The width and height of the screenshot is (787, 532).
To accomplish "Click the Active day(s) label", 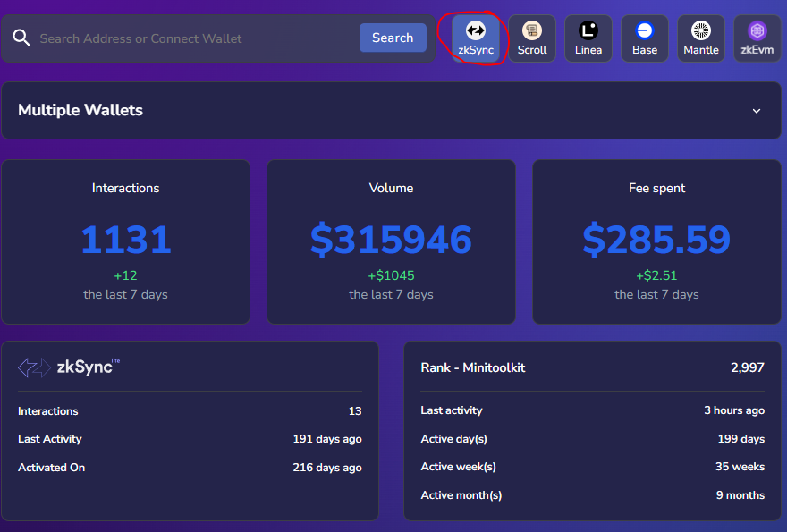I will 453,439.
